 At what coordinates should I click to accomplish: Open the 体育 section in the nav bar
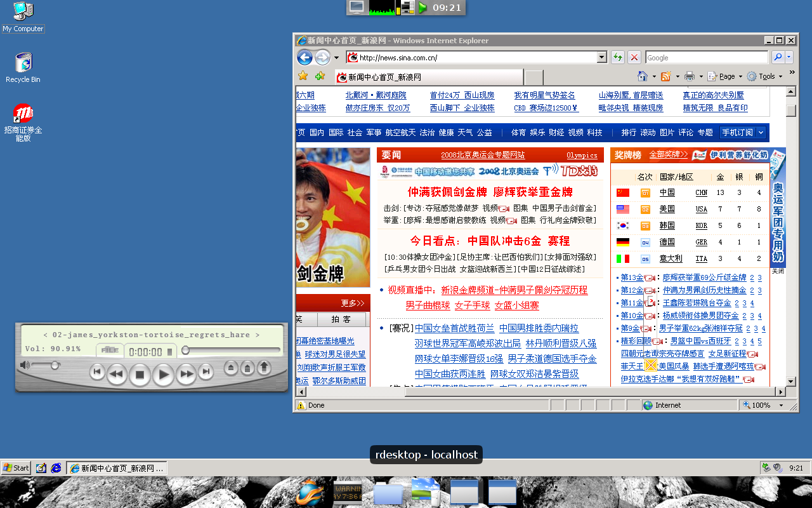519,133
